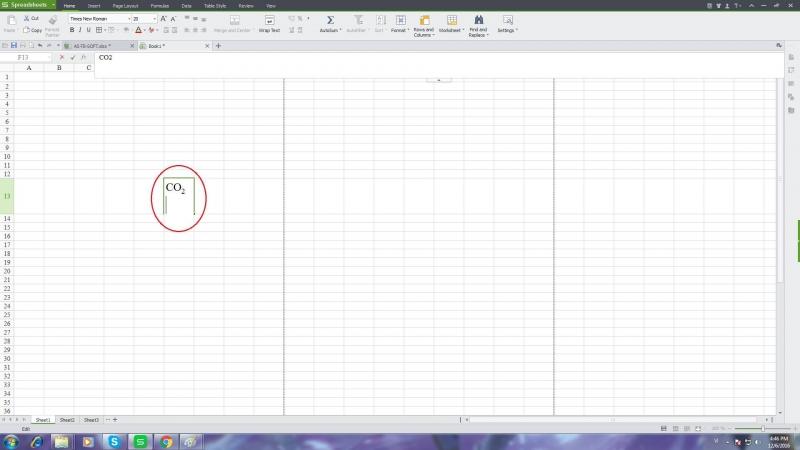Click the Settings icon in ribbon

(x=507, y=20)
